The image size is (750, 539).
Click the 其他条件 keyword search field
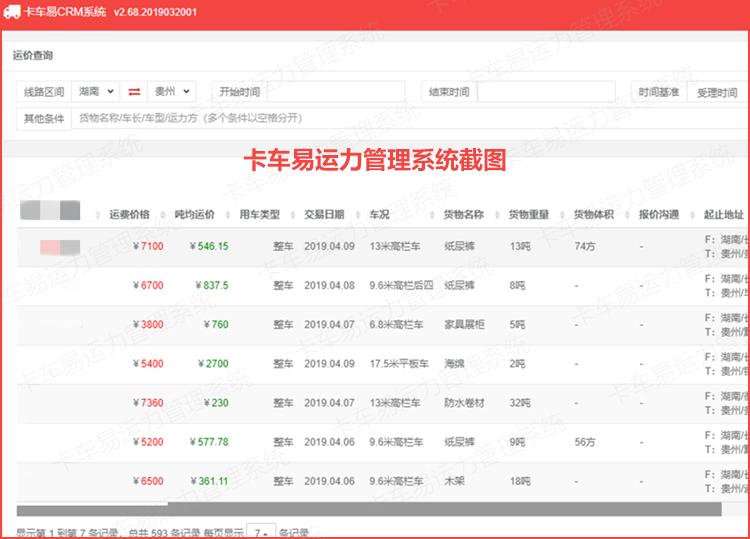click(x=400, y=118)
